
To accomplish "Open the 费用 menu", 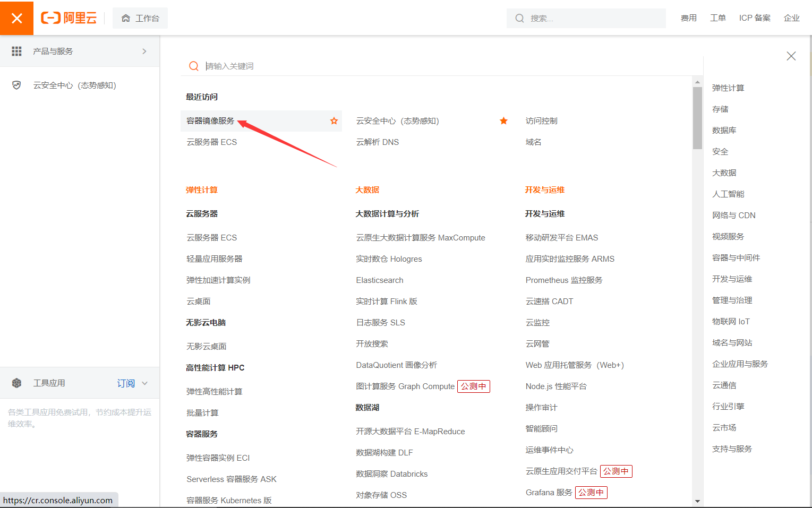I will pyautogui.click(x=688, y=18).
